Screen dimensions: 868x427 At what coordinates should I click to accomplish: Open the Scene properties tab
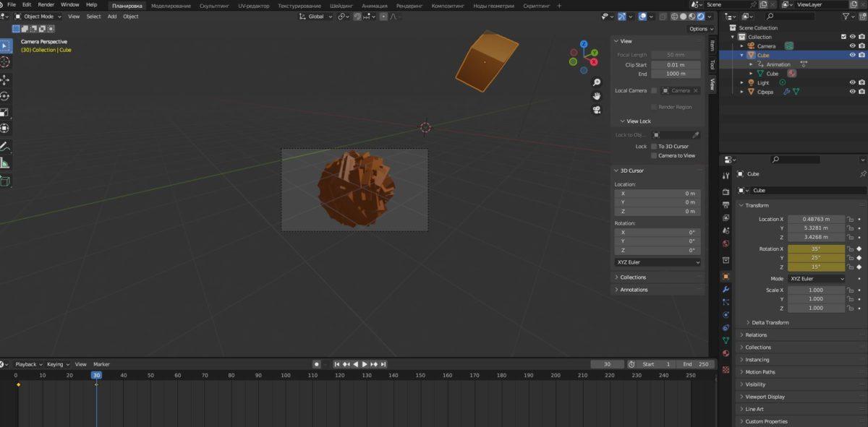click(726, 230)
